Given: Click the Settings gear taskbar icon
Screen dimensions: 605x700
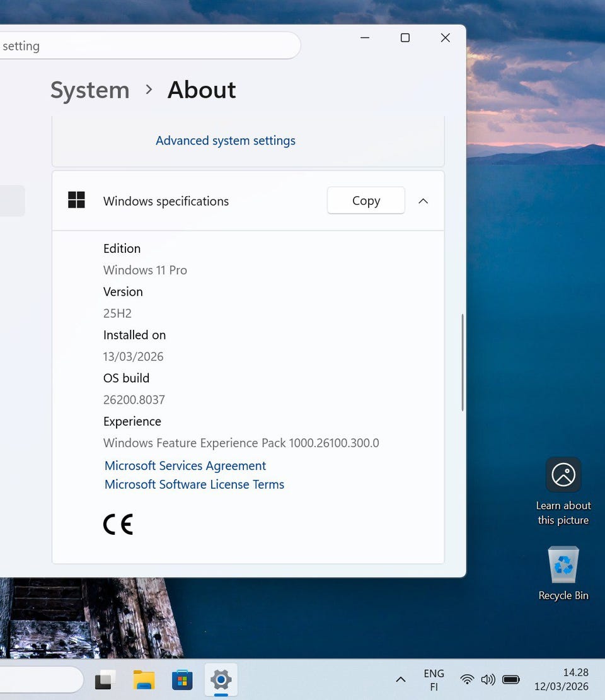Looking at the screenshot, I should 221,680.
